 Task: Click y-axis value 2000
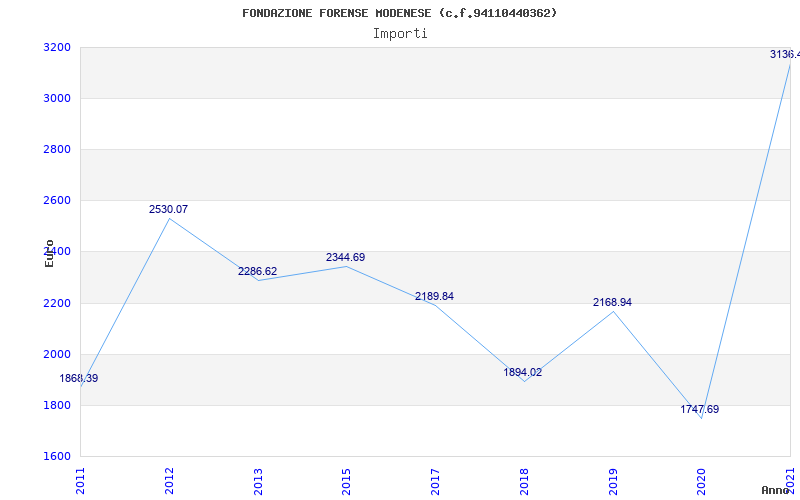click(x=57, y=354)
